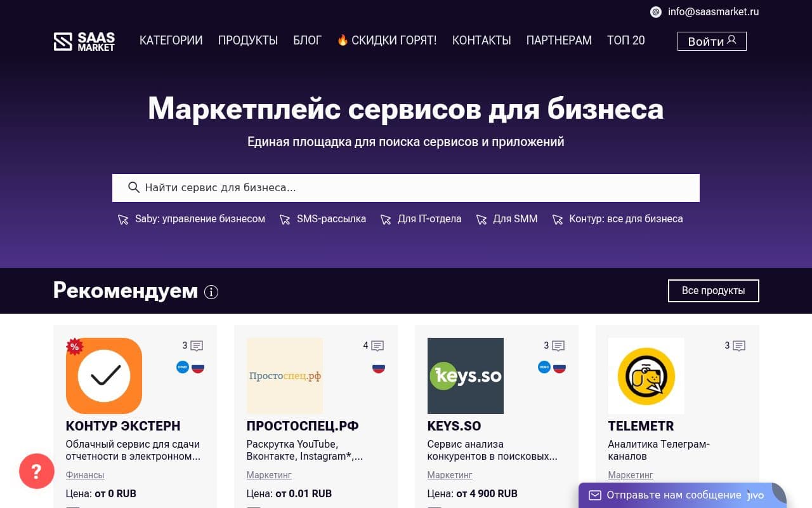Click the discount percent badge on Контур Экстерн logo
812x508 pixels.
[74, 347]
